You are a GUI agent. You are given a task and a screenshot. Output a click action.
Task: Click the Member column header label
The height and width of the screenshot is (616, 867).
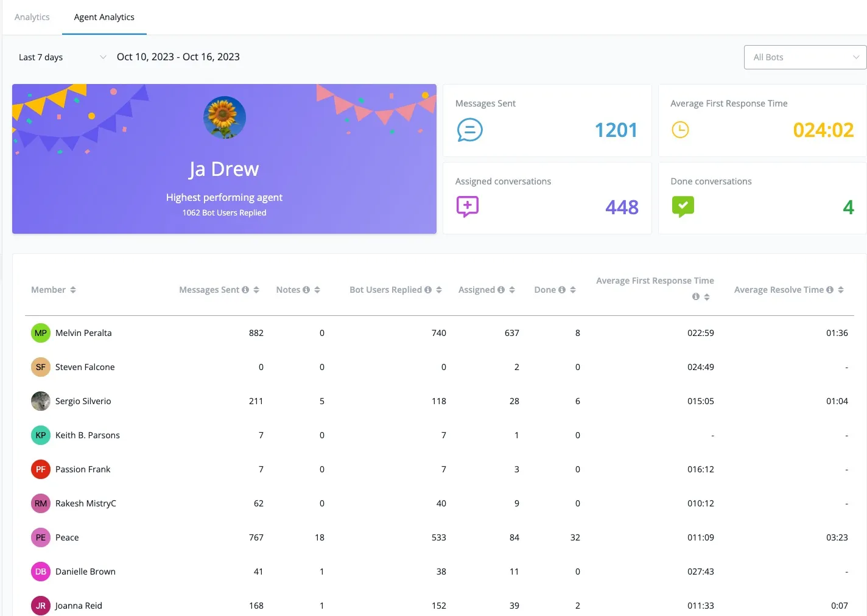pyautogui.click(x=48, y=290)
